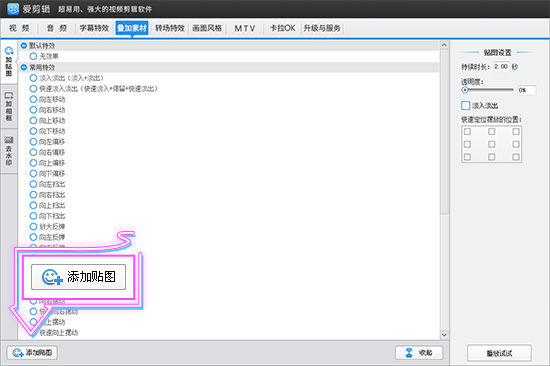Screen dimensions: 550x366
Task: Open the 加相框 sidebar panel
Action: [9, 107]
